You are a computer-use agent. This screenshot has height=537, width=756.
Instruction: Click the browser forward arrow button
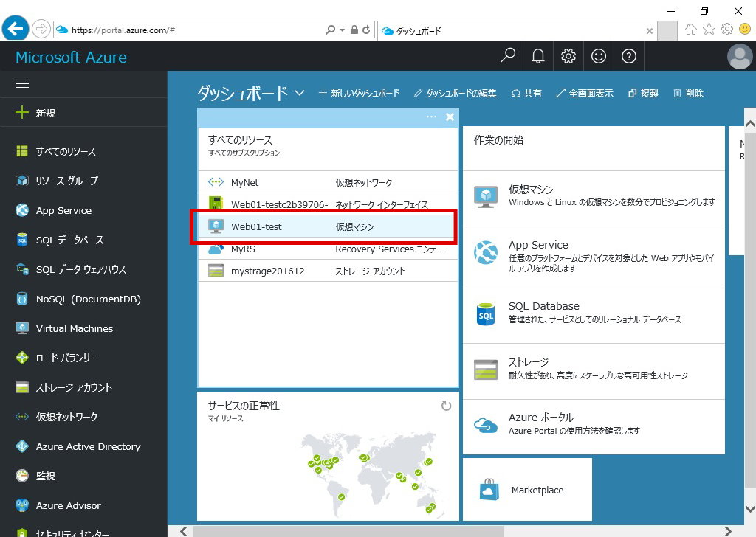41,30
